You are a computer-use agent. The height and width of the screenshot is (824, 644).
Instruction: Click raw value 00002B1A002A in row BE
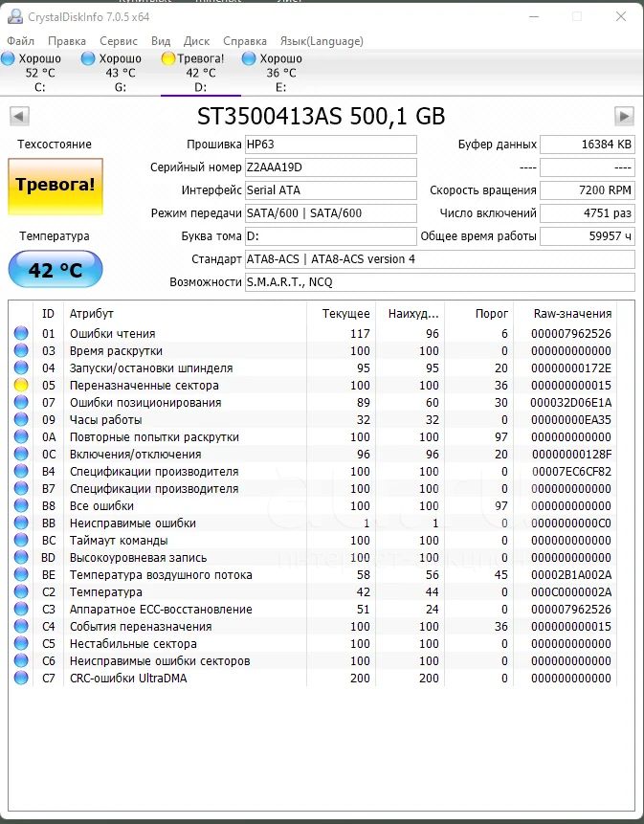pos(571,575)
